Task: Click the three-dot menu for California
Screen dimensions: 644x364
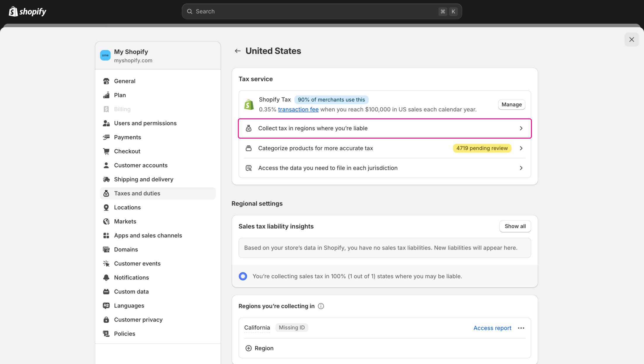Action: [521, 328]
